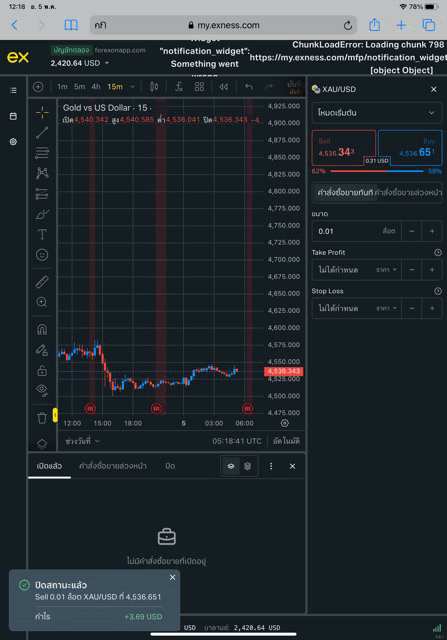The image size is (447, 640).
Task: Open the closed positions tab
Action: [170, 466]
